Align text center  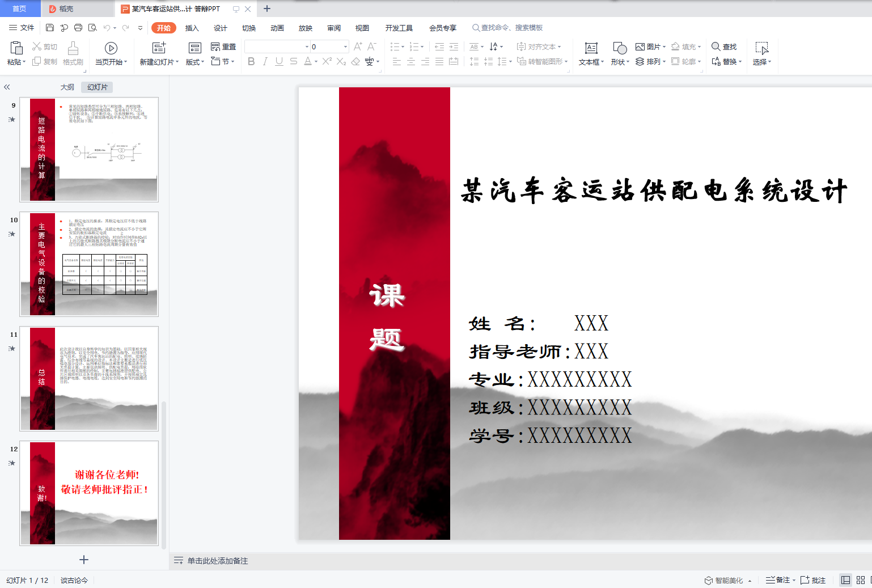pos(411,61)
